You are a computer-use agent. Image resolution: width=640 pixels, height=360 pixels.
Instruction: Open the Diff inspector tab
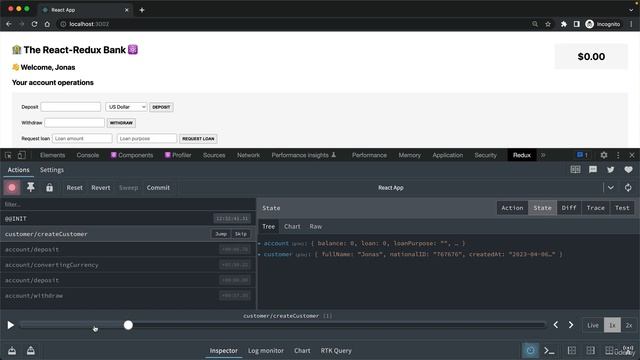click(569, 208)
